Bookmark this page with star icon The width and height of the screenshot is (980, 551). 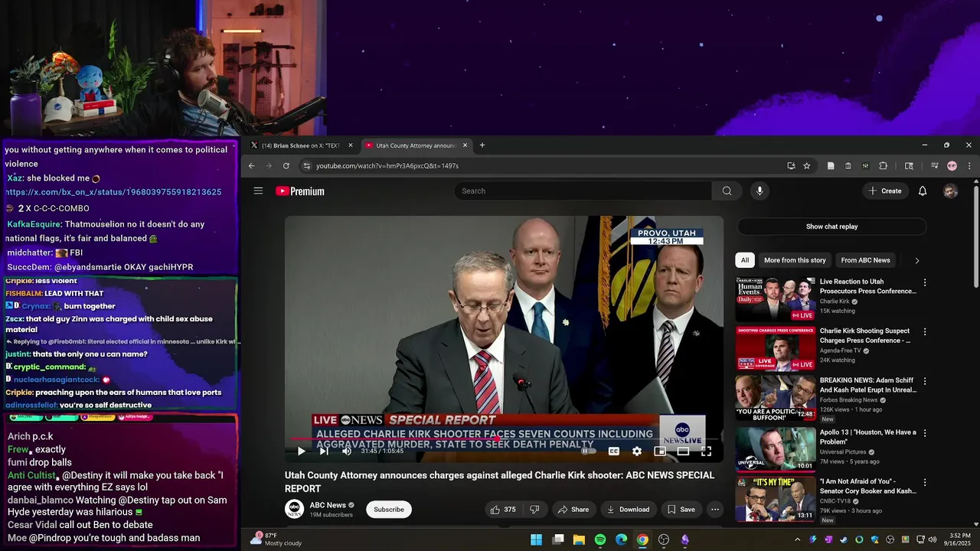point(806,166)
